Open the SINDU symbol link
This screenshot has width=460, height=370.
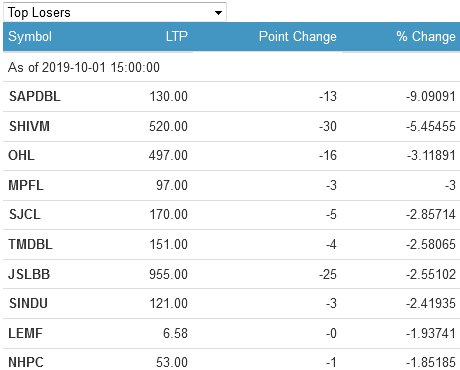coord(28,303)
